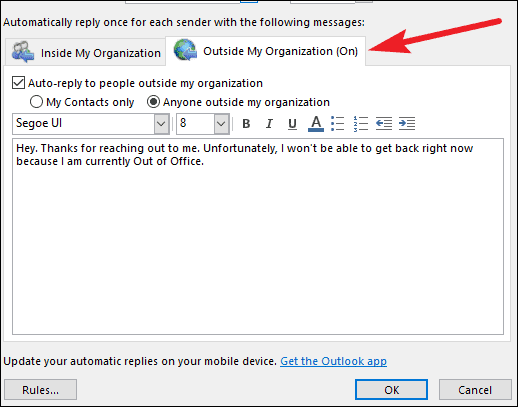
Task: Open the font color button
Action: tap(316, 124)
